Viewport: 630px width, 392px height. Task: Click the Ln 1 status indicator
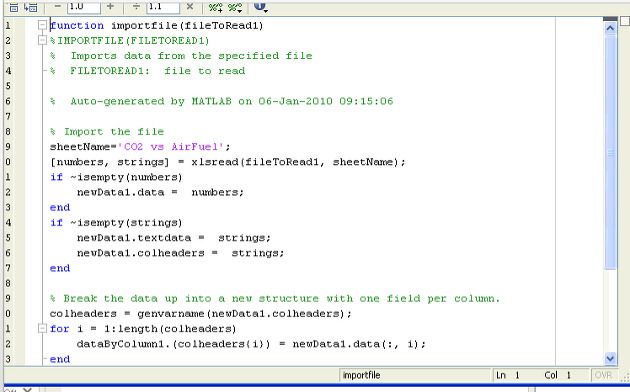pos(508,375)
